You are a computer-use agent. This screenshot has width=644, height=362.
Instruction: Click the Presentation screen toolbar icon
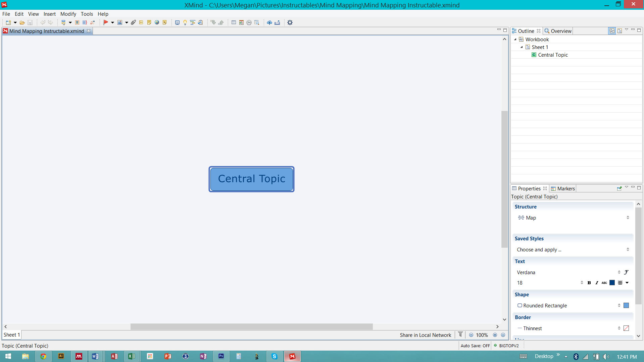point(177,22)
